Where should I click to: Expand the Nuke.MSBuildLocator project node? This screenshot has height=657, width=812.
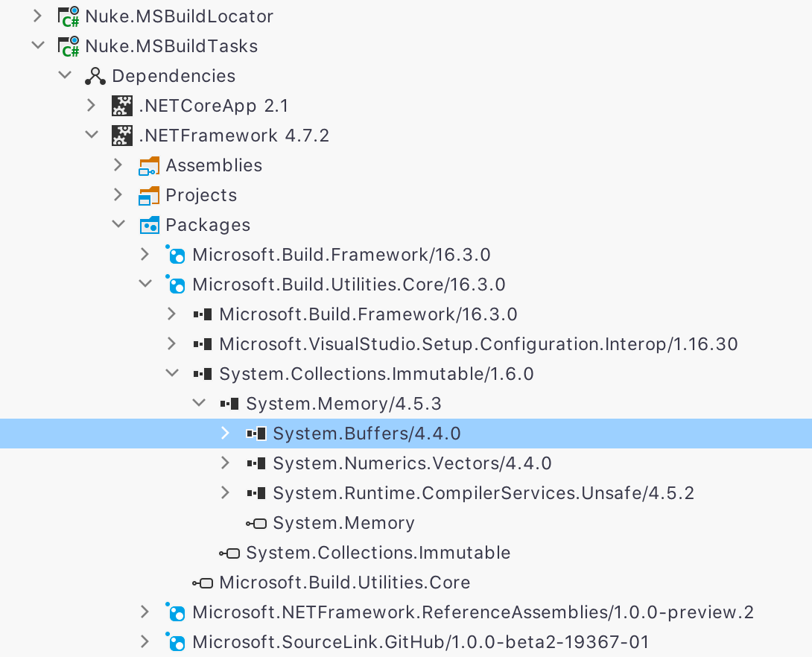coord(37,16)
